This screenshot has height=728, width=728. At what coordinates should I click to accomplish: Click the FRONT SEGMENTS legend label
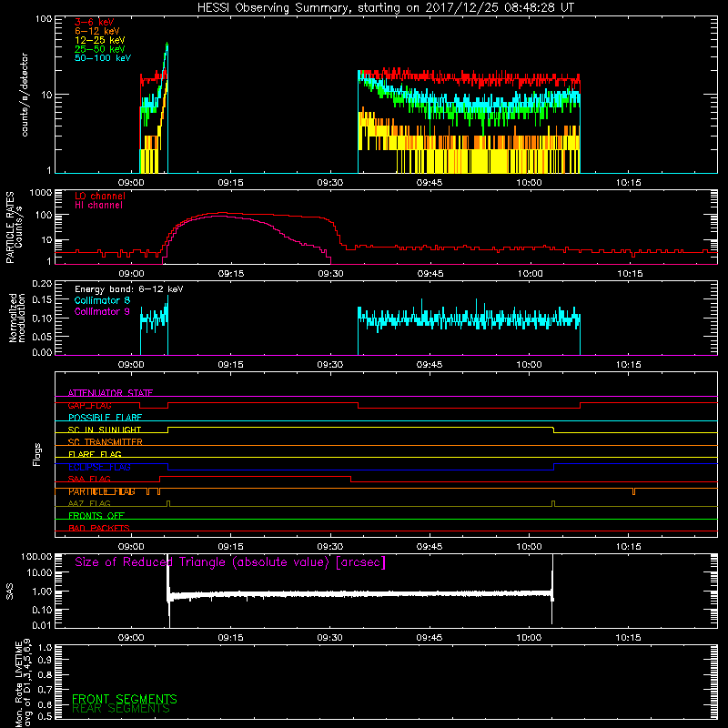pyautogui.click(x=125, y=699)
